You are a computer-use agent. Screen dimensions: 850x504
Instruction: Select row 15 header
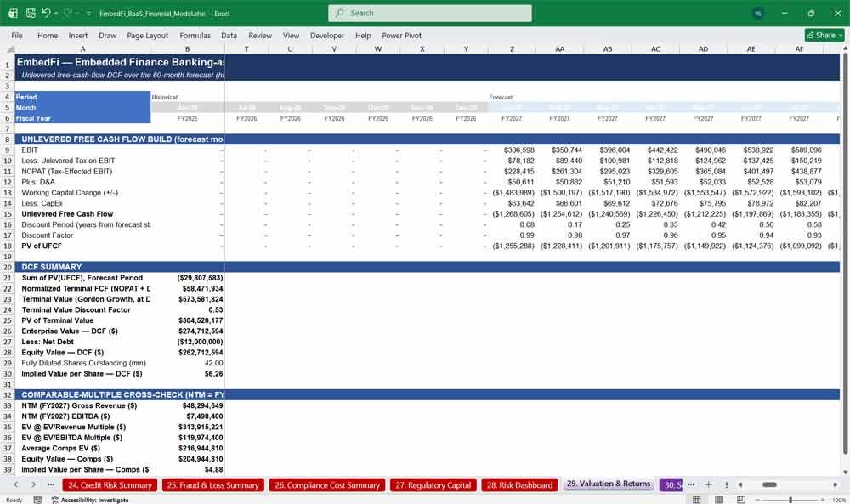(8, 214)
